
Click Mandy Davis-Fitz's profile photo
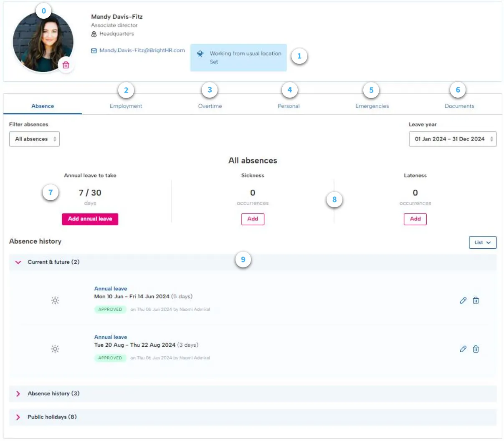click(43, 41)
